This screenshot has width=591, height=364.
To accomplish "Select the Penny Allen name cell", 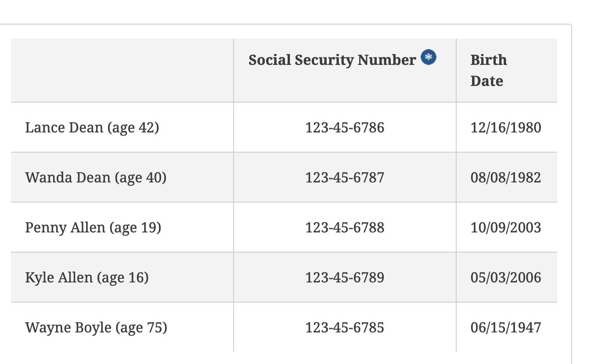I will click(93, 228).
